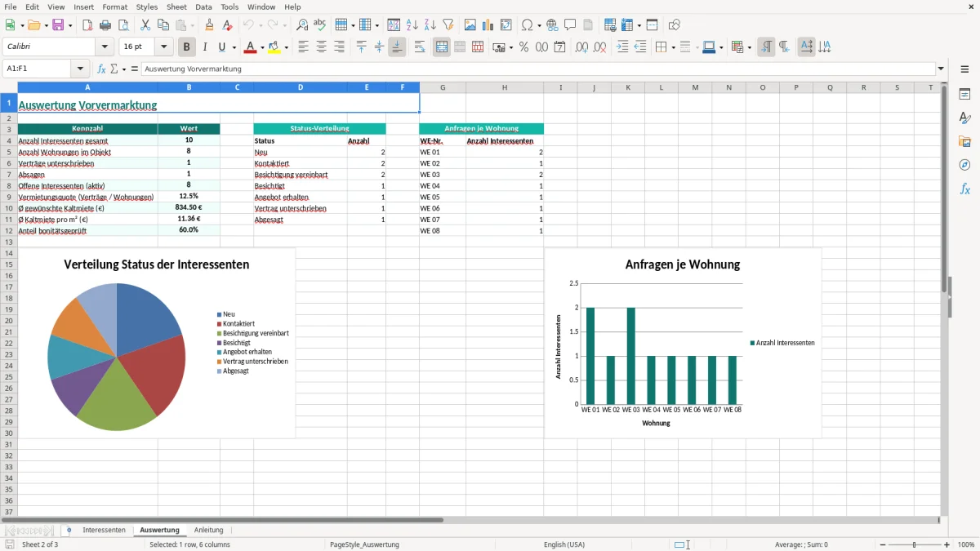Click the Insert Hyperlink globe icon
This screenshot has height=551, width=980.
tap(552, 25)
